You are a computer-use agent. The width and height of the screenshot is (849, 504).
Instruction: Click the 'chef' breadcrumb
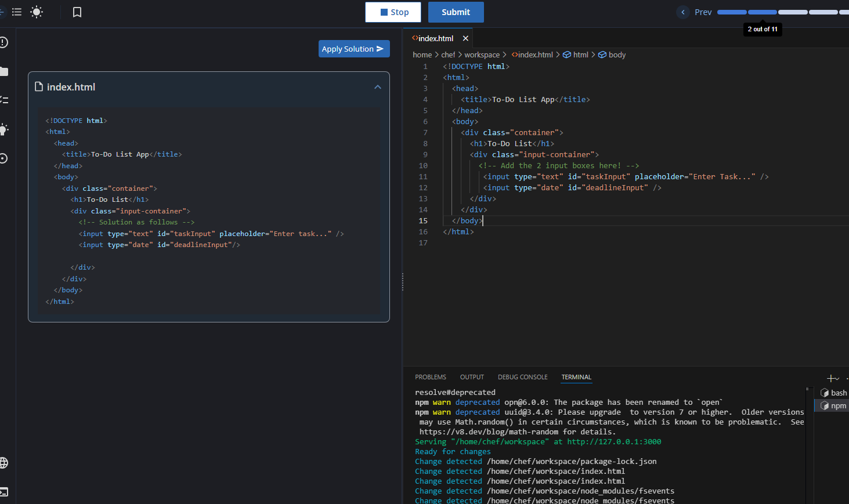pos(448,55)
